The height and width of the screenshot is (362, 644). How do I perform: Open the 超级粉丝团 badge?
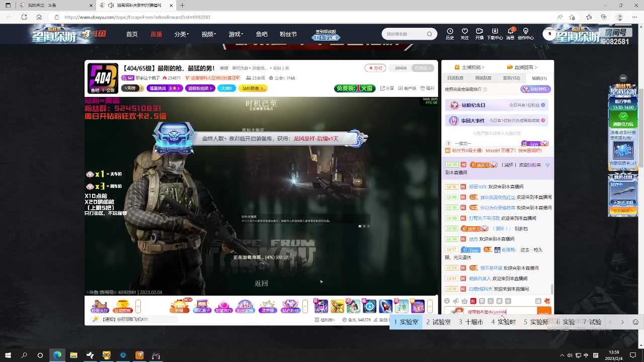click(x=200, y=88)
